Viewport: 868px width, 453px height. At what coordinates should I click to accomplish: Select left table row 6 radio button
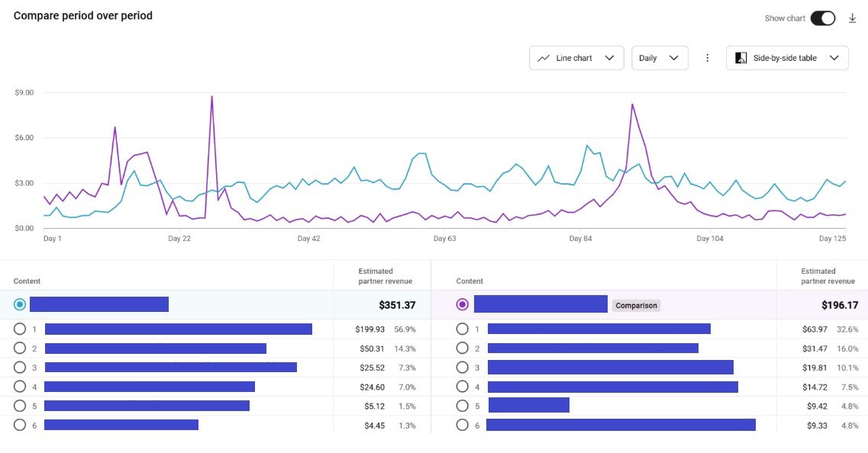[x=20, y=425]
